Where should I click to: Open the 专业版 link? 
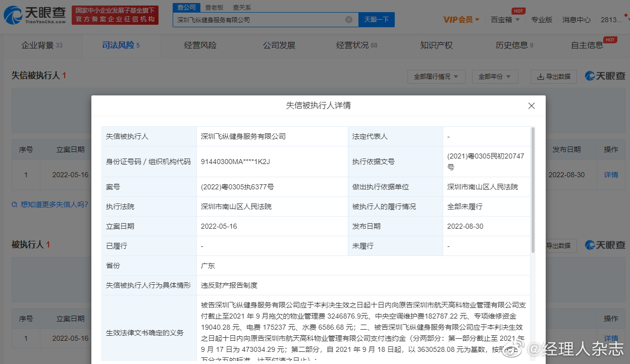click(542, 20)
